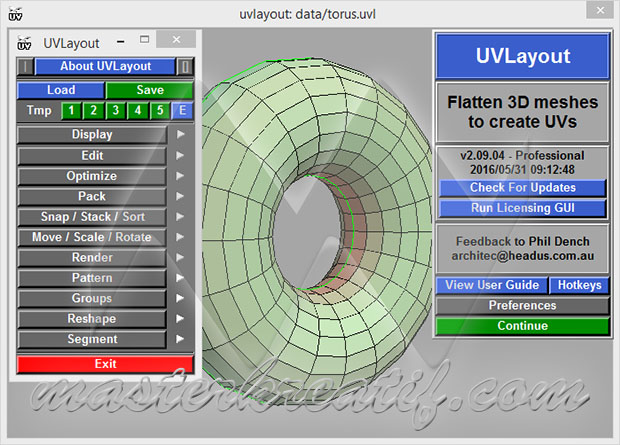Open the Pattern section
This screenshot has width=620, height=445.
click(92, 278)
